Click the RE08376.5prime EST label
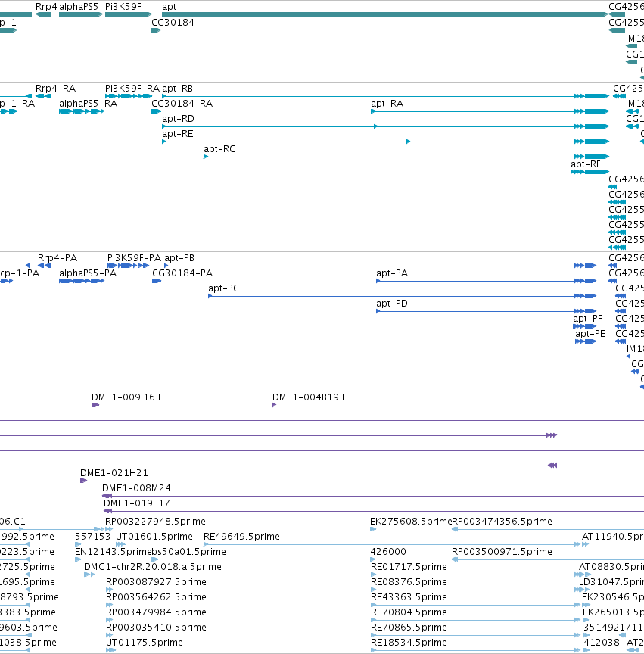Viewport: 644px width, 654px height. (x=409, y=582)
